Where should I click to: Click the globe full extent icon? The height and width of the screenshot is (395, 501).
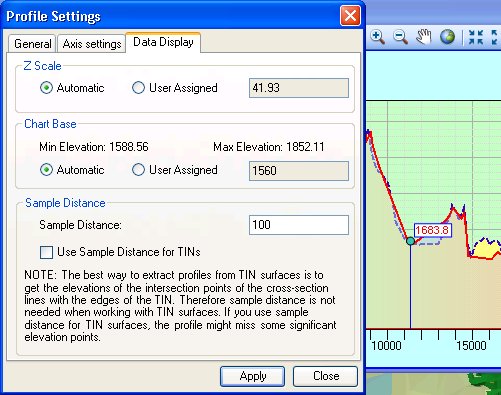point(447,37)
